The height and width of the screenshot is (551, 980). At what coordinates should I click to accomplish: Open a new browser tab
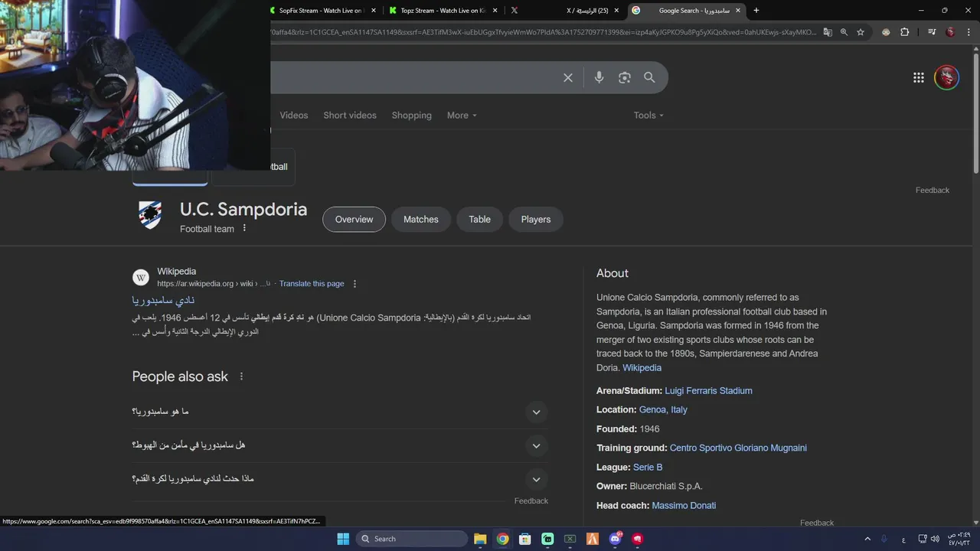click(756, 11)
